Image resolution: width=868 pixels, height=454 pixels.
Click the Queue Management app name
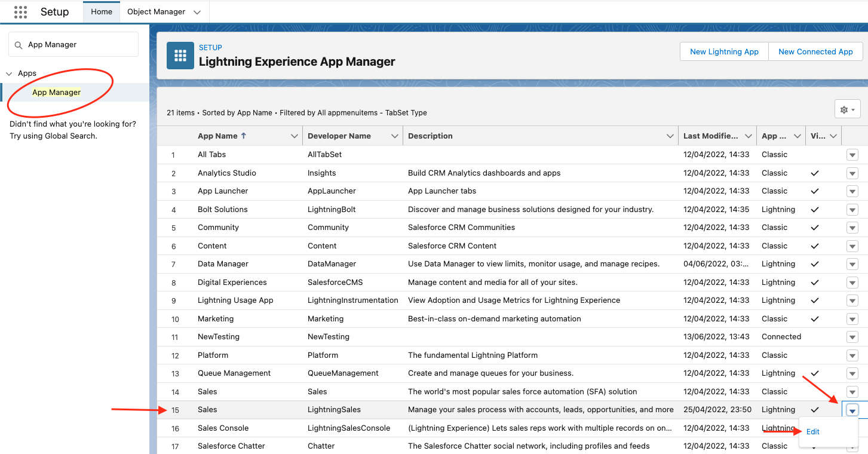(234, 373)
